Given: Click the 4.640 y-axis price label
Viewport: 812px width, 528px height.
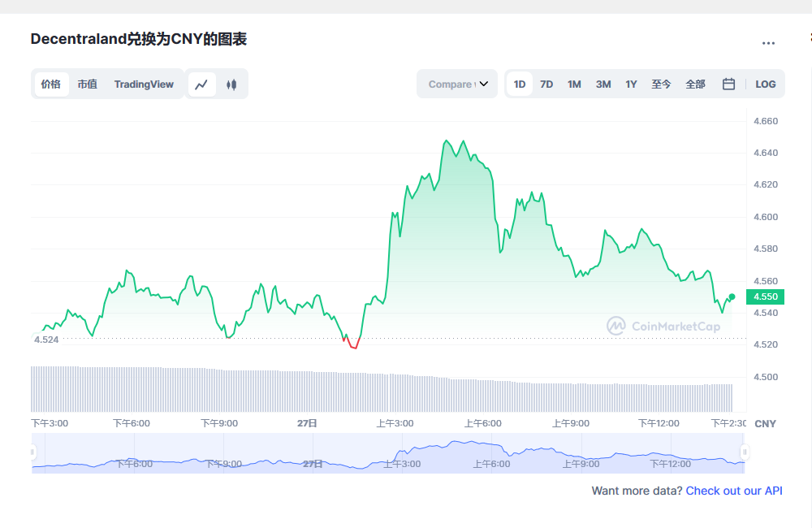Looking at the screenshot, I should point(766,153).
